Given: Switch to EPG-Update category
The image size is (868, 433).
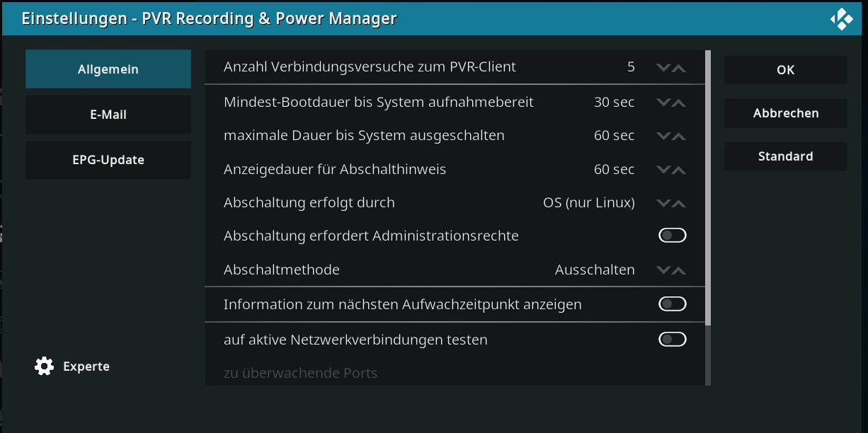Looking at the screenshot, I should [108, 160].
